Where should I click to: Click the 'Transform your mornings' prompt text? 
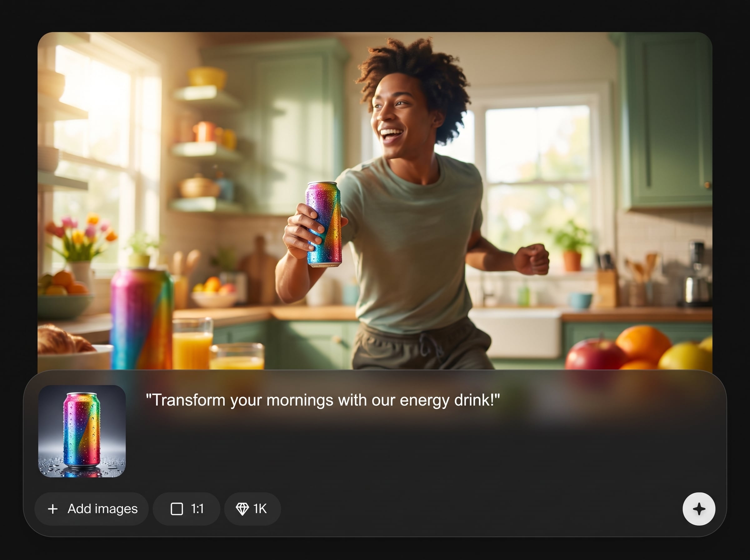tap(322, 400)
